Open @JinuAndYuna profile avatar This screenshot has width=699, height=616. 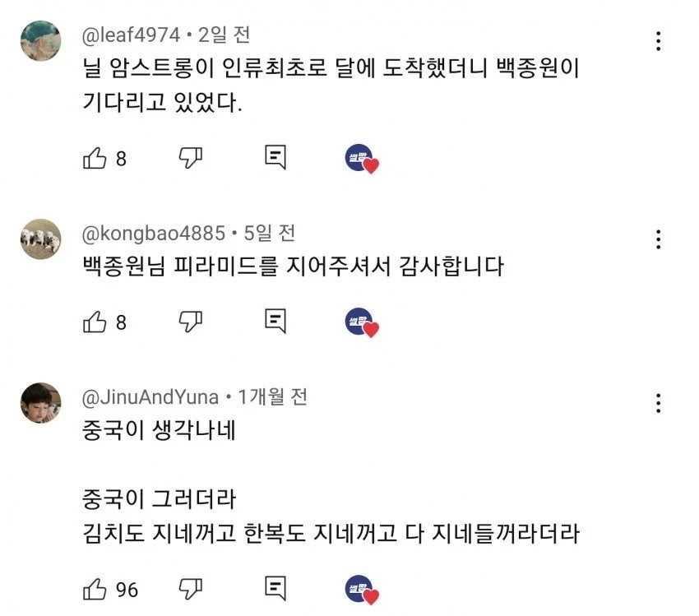40,403
